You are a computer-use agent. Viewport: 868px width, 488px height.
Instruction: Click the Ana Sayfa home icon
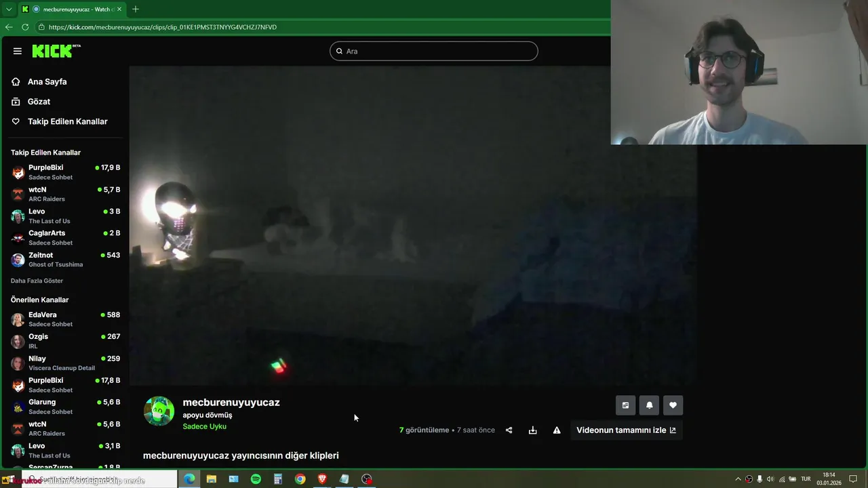tap(16, 81)
